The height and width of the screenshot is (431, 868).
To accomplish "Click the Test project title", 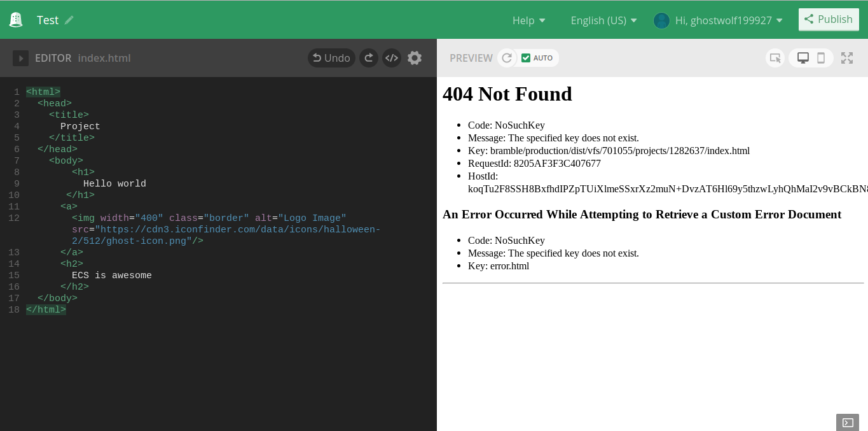I will coord(48,20).
